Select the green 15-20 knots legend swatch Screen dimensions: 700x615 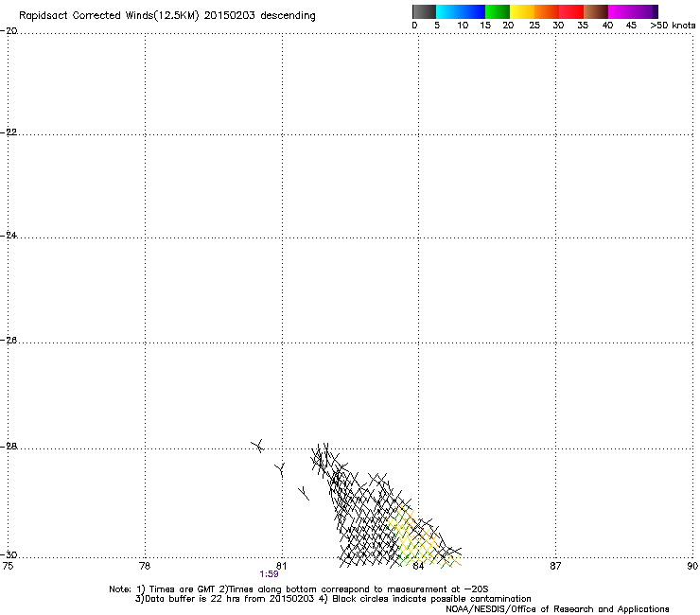click(498, 11)
